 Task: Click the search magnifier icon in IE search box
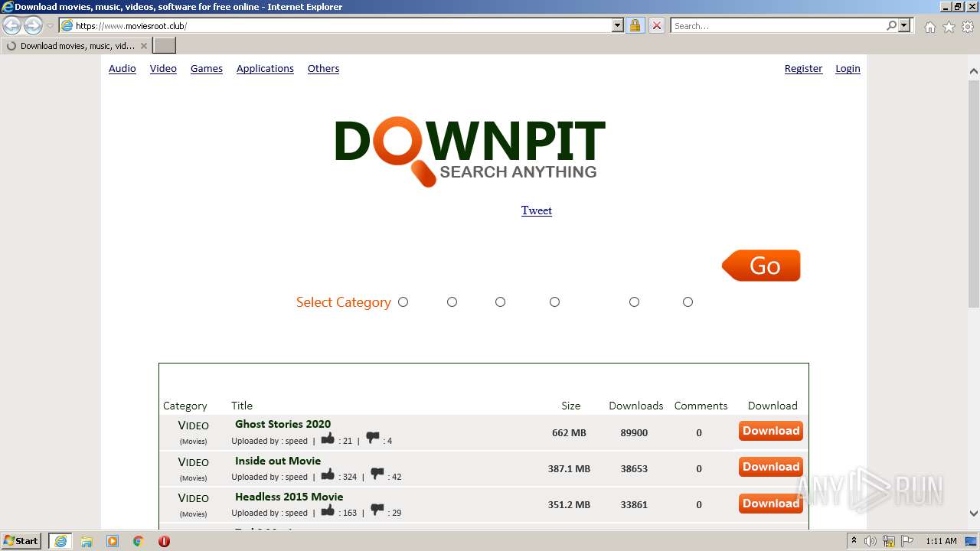tap(891, 25)
